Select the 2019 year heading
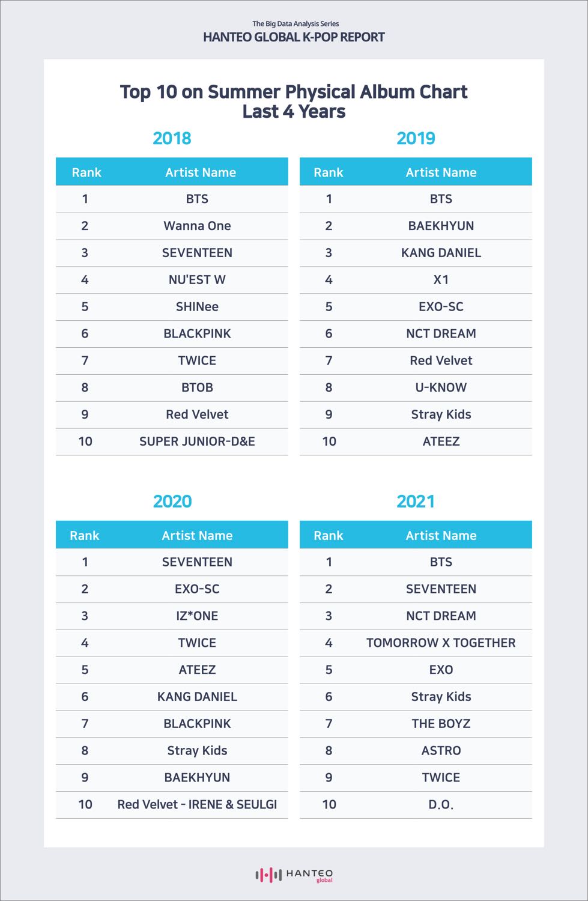Image resolution: width=588 pixels, height=901 pixels. [x=416, y=138]
